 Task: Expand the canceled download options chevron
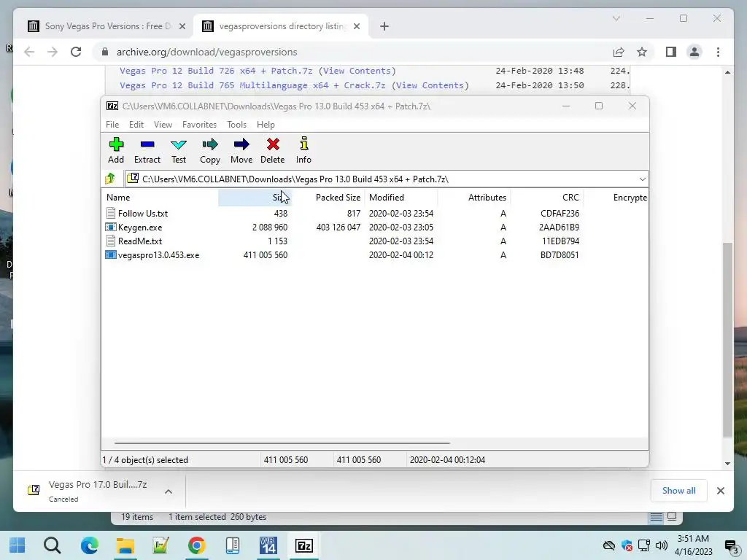point(169,491)
